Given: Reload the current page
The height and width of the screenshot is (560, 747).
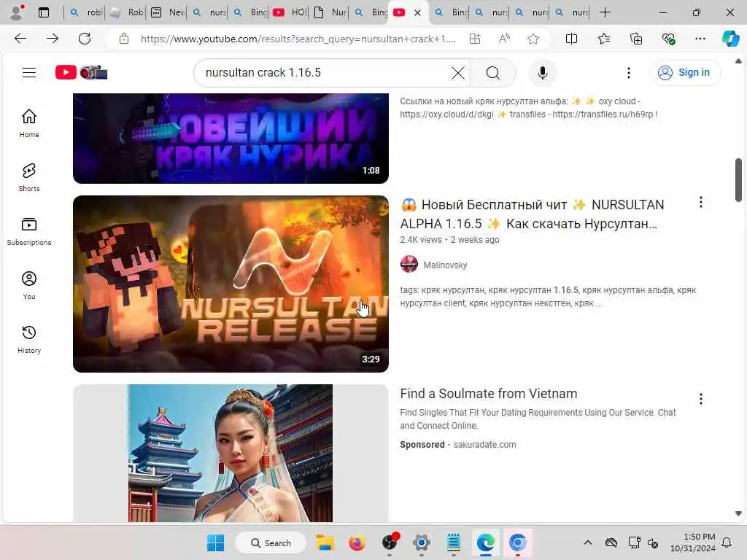Looking at the screenshot, I should [x=85, y=39].
